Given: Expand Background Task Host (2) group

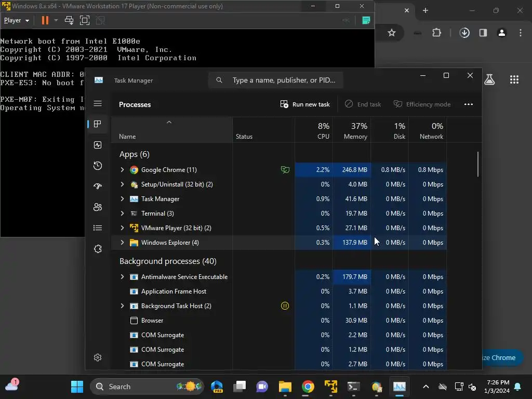Looking at the screenshot, I should (122, 305).
